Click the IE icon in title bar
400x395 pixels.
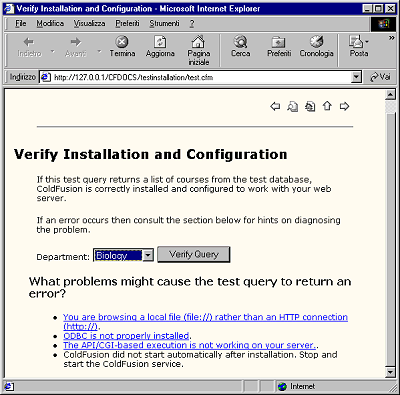[9, 9]
